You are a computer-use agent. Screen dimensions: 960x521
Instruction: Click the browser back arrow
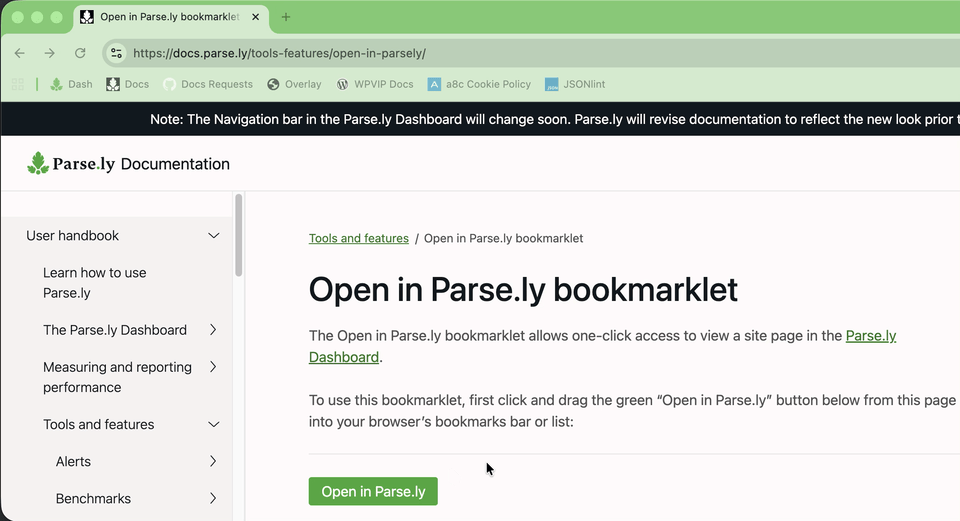pos(20,53)
